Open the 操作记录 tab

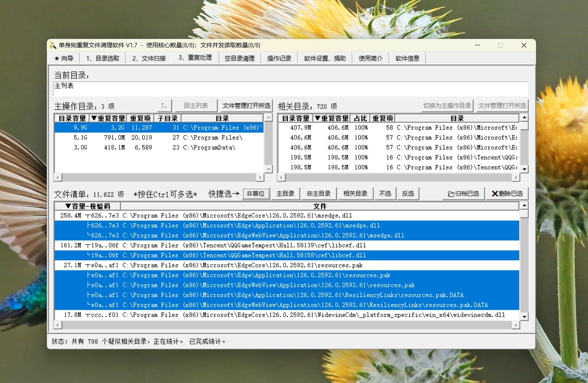(279, 58)
